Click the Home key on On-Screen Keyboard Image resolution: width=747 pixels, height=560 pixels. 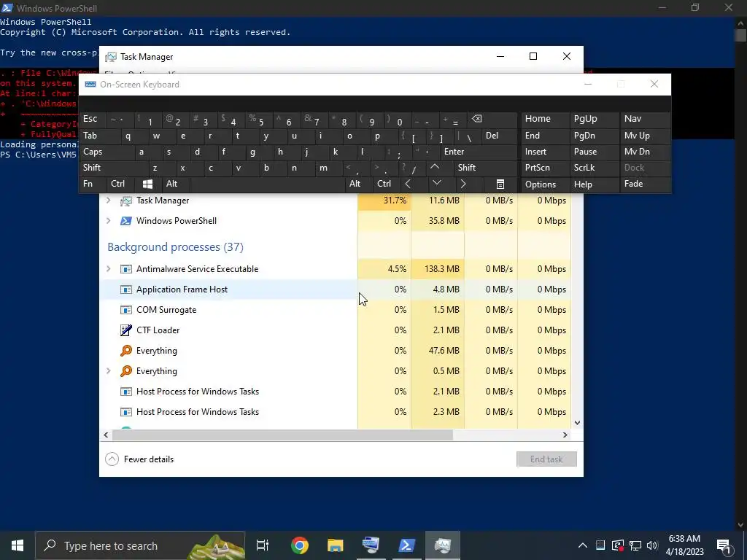(x=545, y=119)
